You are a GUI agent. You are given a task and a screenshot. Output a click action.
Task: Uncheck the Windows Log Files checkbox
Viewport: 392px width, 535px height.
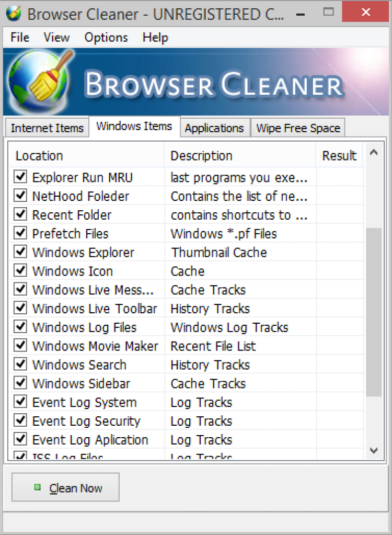[x=20, y=327]
